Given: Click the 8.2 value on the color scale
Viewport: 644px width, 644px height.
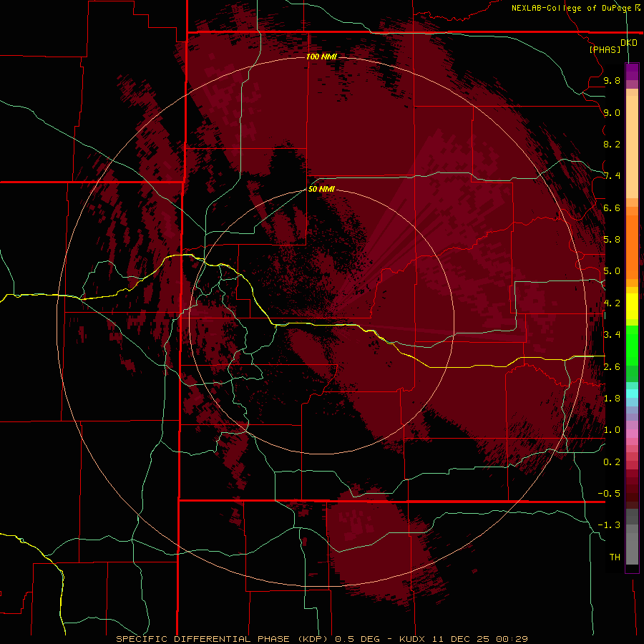Looking at the screenshot, I should [612, 144].
